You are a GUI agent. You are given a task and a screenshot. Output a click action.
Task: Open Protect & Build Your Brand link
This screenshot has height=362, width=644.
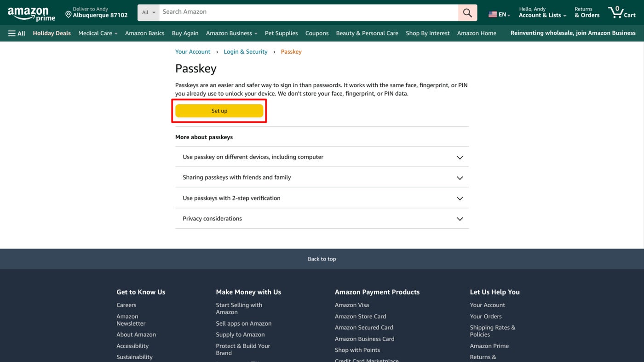(x=243, y=349)
